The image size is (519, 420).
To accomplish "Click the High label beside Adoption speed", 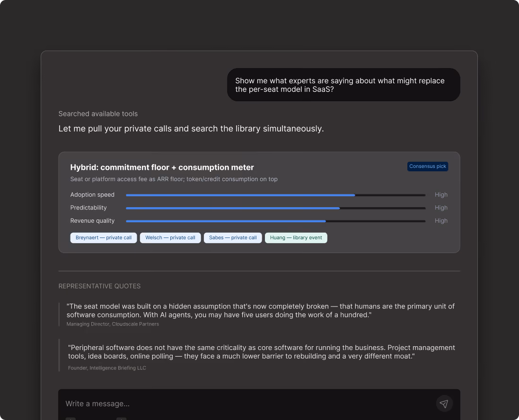I will 441,194.
